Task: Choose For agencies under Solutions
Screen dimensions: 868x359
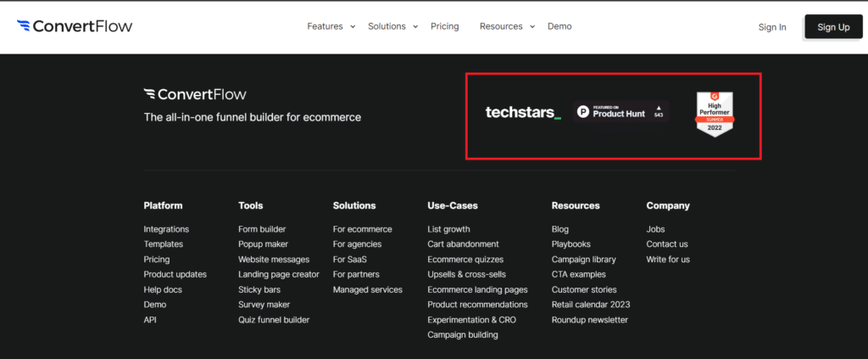Action: pyautogui.click(x=357, y=244)
